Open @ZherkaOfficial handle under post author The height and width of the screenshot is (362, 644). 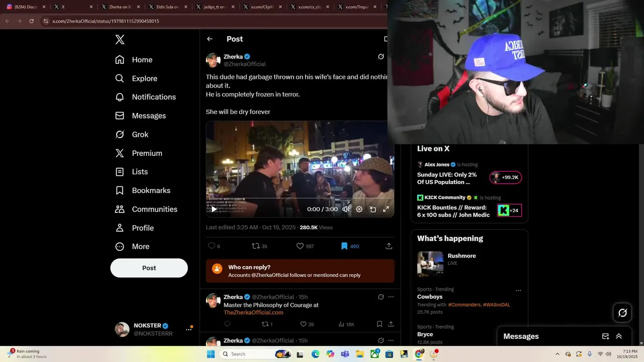point(245,64)
